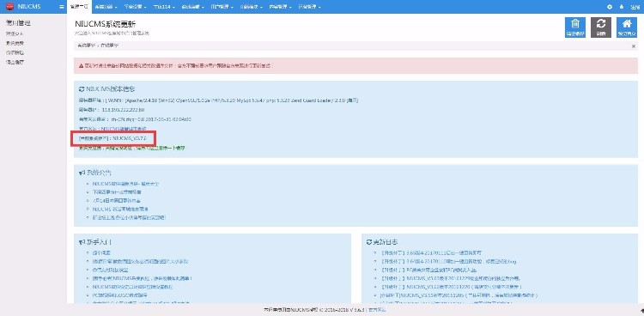
Task: Expand the 内容管理 dropdown in the top bar
Action: coord(281,7)
